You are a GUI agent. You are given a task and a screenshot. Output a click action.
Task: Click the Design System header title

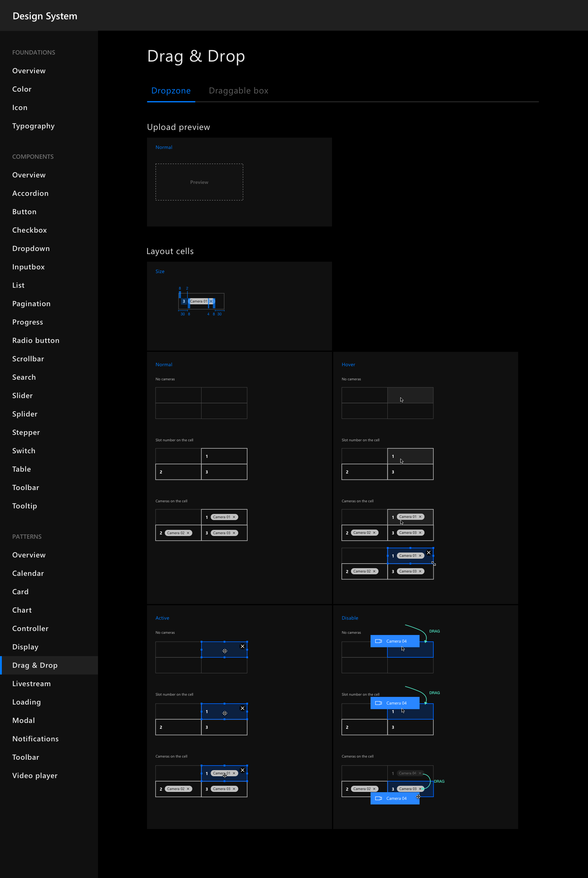coord(45,16)
